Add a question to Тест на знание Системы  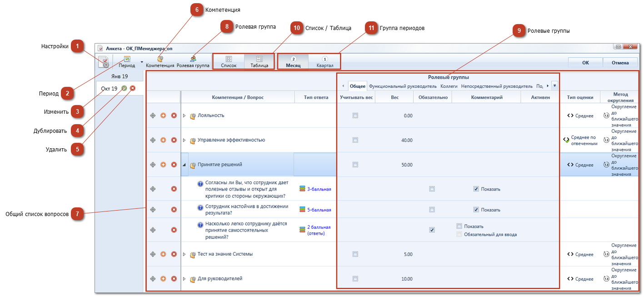coord(163,254)
